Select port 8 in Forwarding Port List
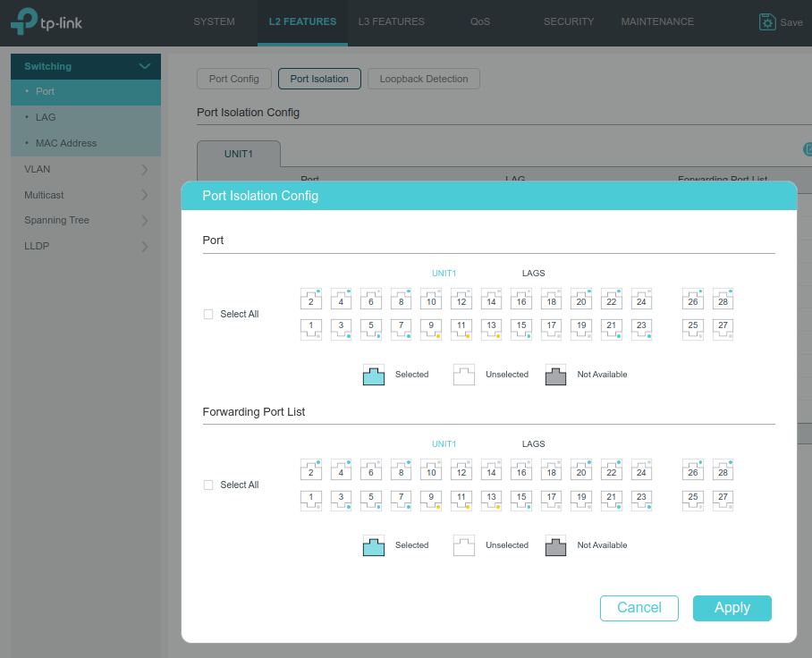Viewport: 812px width, 658px height. point(401,469)
